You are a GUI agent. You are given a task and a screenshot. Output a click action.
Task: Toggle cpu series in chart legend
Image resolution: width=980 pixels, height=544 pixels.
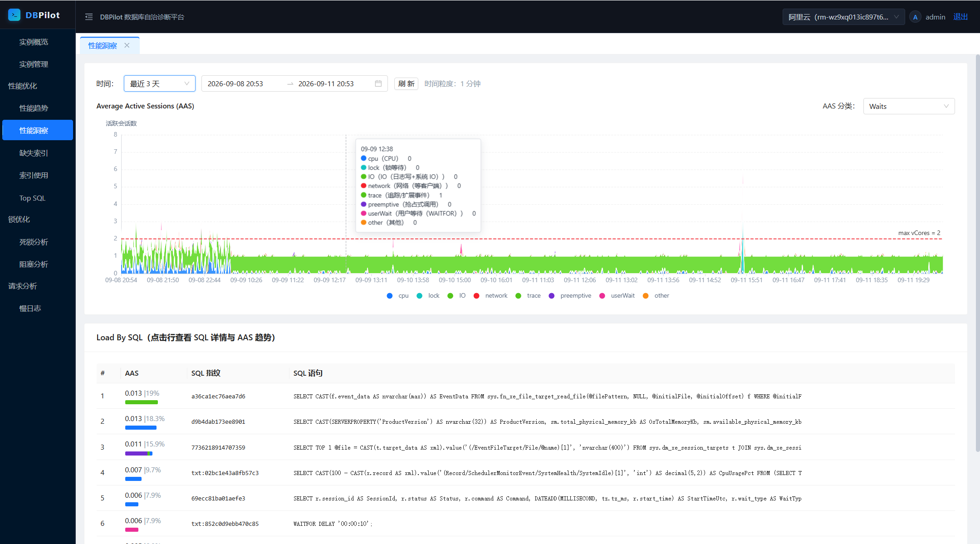(x=398, y=296)
